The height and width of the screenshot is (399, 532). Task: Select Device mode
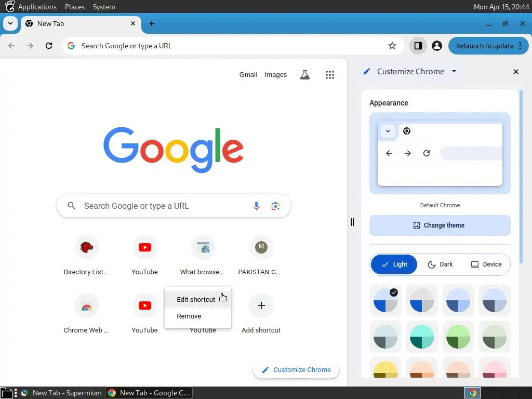point(486,264)
